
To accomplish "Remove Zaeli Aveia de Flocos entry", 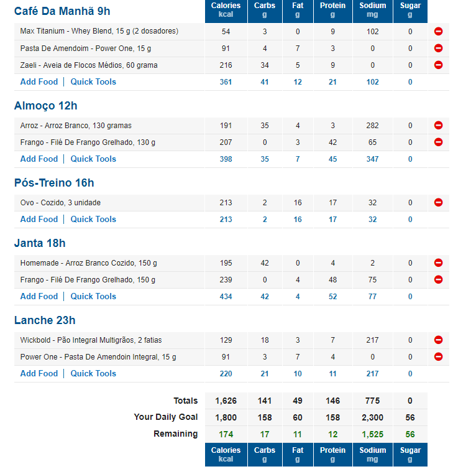I will [x=438, y=65].
